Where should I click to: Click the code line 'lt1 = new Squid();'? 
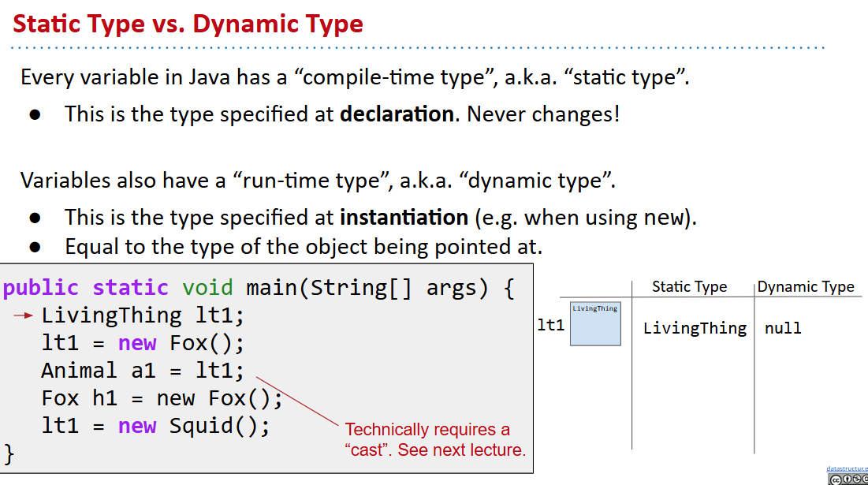(x=155, y=426)
